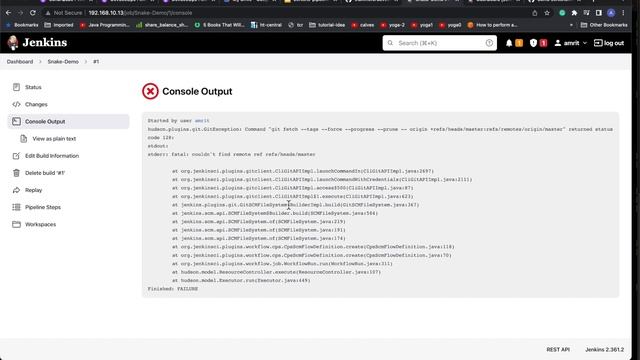This screenshot has height=360, width=640.
Task: Open the Bookmarks star shortcut
Action: [x=22, y=25]
